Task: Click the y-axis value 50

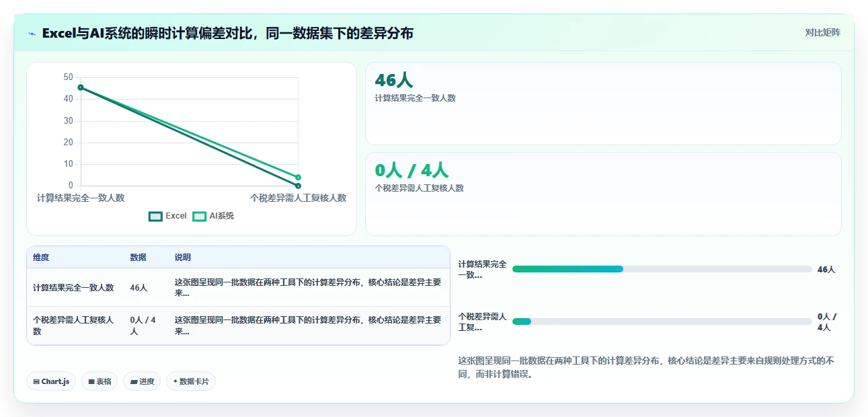Action: (x=68, y=77)
